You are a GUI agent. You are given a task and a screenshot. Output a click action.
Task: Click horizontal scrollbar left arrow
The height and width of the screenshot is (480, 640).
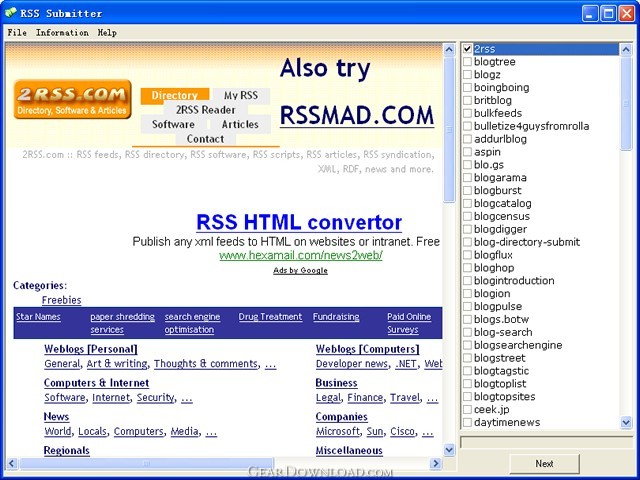coord(11,463)
